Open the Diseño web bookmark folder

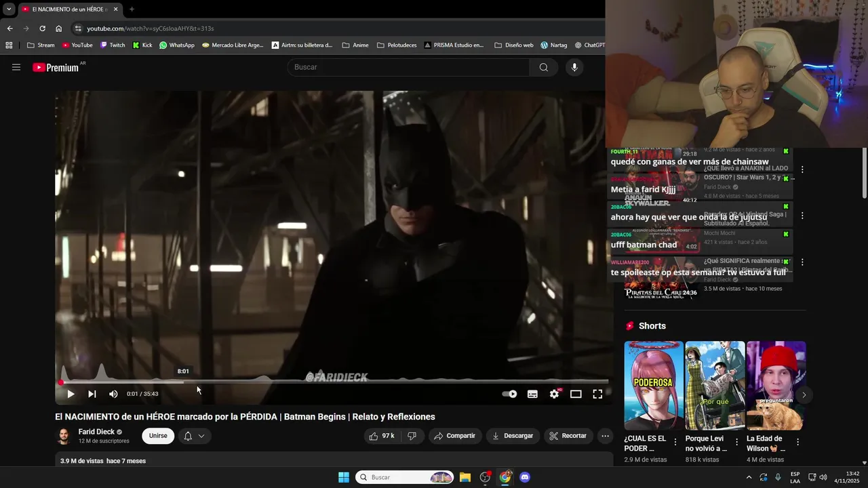(514, 45)
